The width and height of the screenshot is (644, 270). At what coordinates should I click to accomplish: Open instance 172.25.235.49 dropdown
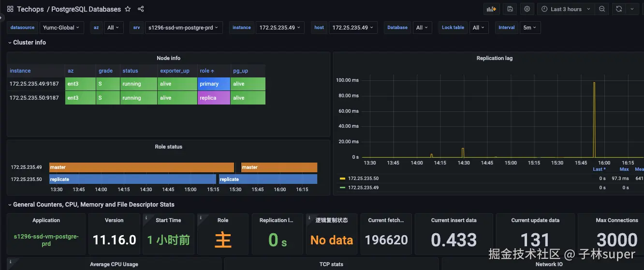(x=280, y=28)
